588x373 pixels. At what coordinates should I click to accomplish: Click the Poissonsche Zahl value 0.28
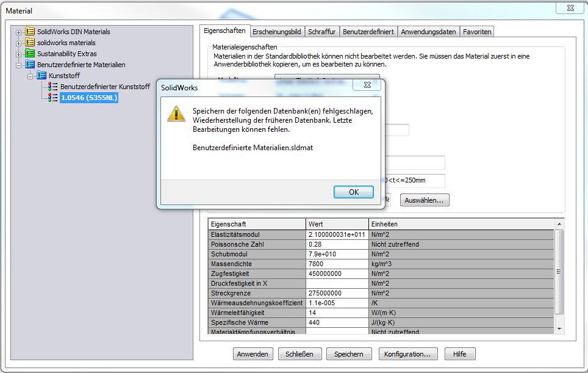pyautogui.click(x=337, y=244)
